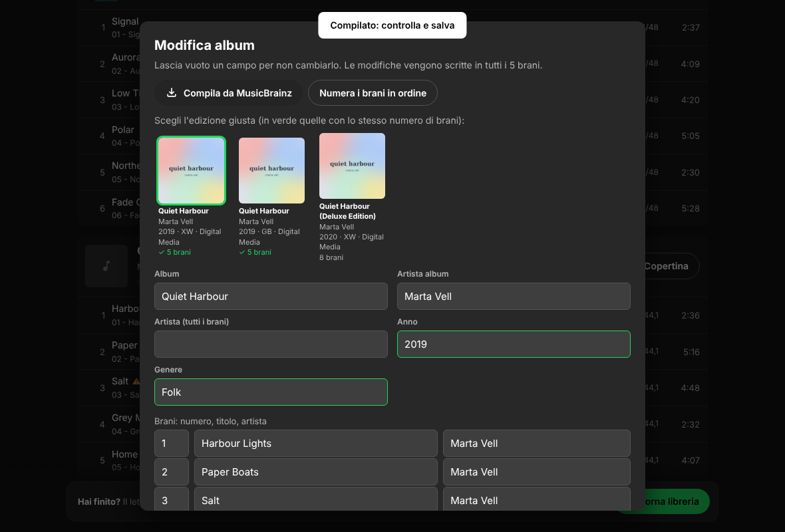Choose the Quiet Harbour Deluxe Edition cover
785x532 pixels.
(x=353, y=166)
